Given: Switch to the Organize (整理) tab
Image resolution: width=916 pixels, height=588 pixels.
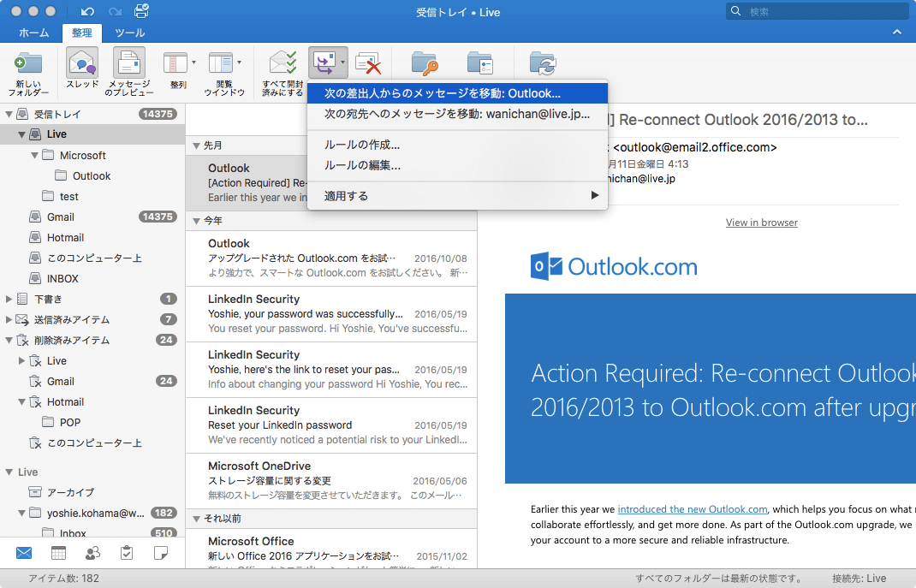Looking at the screenshot, I should tap(82, 33).
